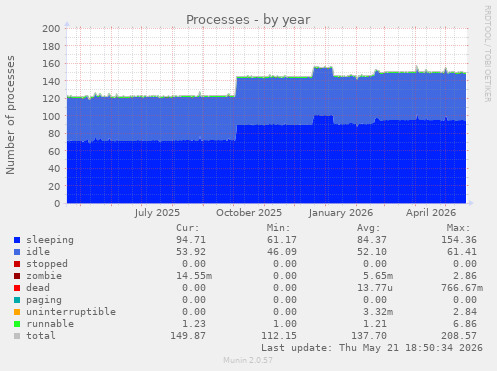Click uninterruptible average value 3.32m
Image resolution: width=497 pixels, height=371 pixels.
click(x=378, y=312)
